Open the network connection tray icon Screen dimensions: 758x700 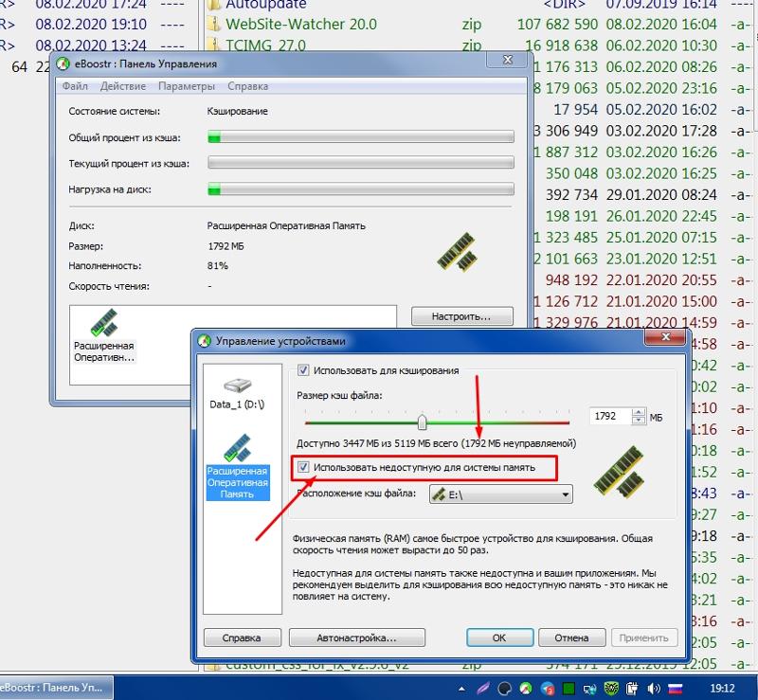point(590,688)
